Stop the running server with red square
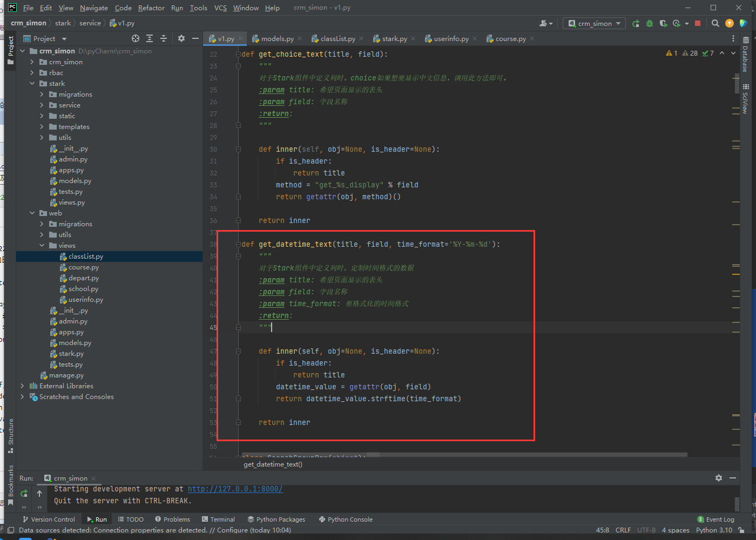The height and width of the screenshot is (540, 756). point(698,23)
